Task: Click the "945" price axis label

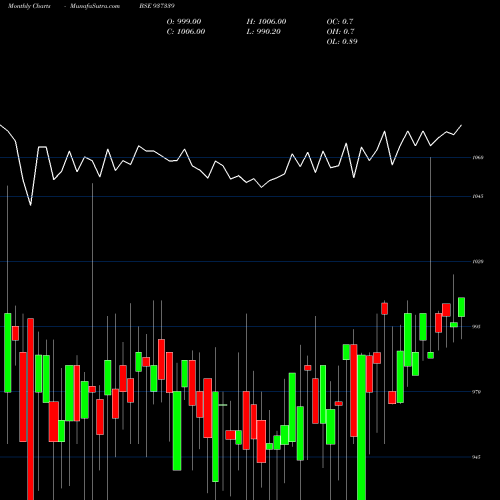Action: 477,457
